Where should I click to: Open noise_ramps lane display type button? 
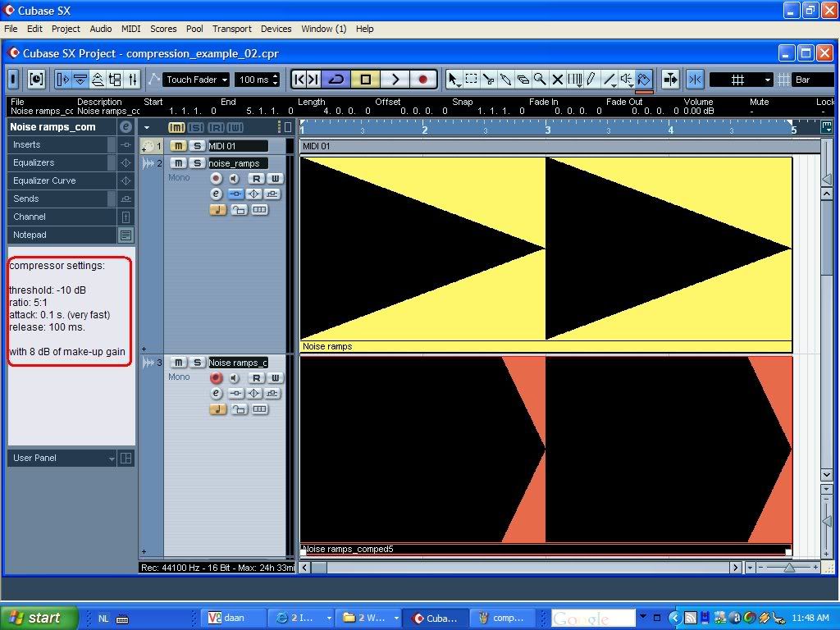point(260,210)
